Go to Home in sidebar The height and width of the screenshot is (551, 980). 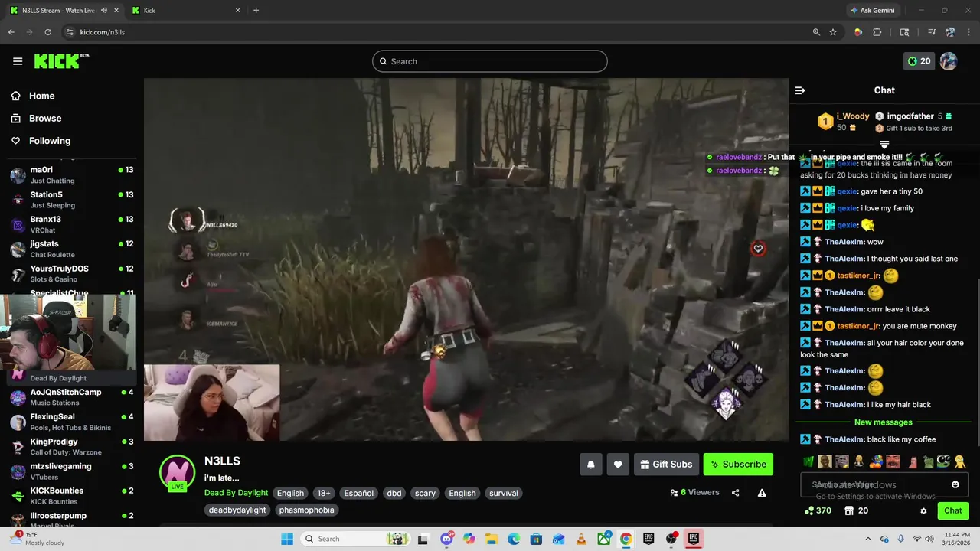click(41, 96)
